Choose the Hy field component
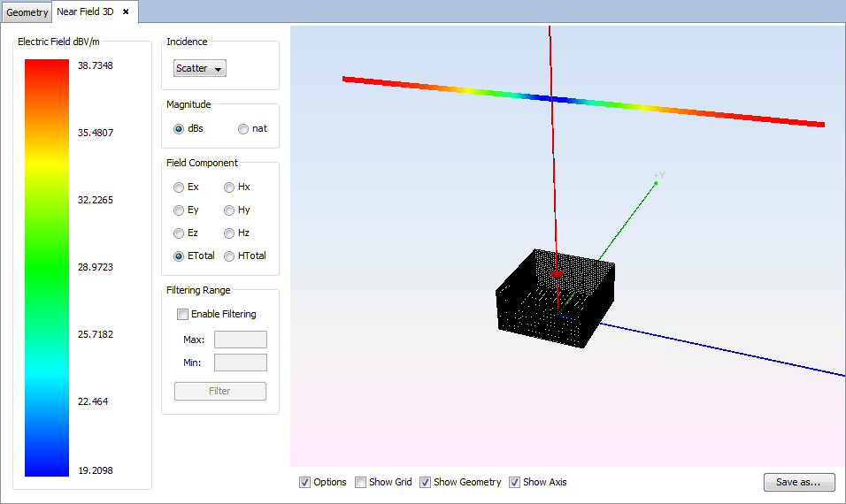 tap(230, 210)
